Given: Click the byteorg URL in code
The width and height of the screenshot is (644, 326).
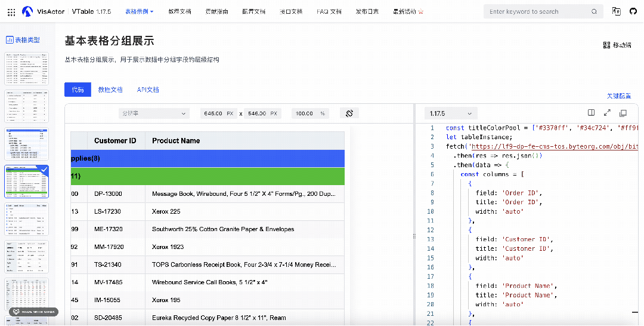Looking at the screenshot, I should 554,146.
